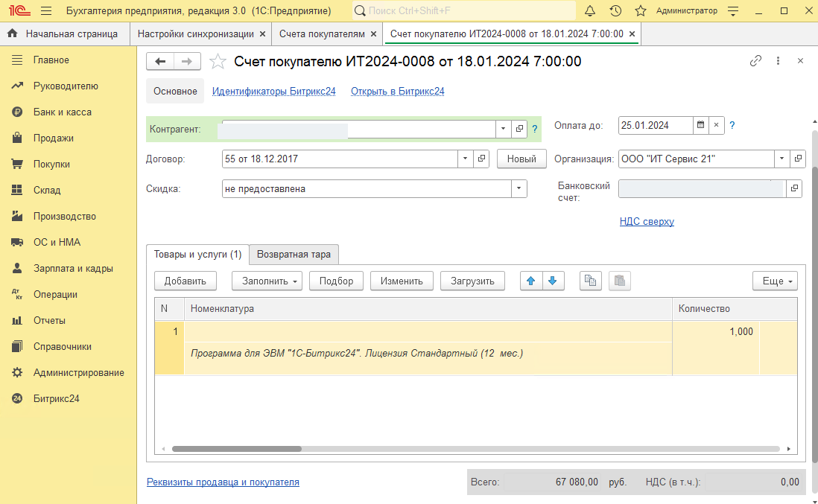Image resolution: width=818 pixels, height=504 pixels.
Task: Open the Продажи section in sidebar
Action: click(x=54, y=138)
